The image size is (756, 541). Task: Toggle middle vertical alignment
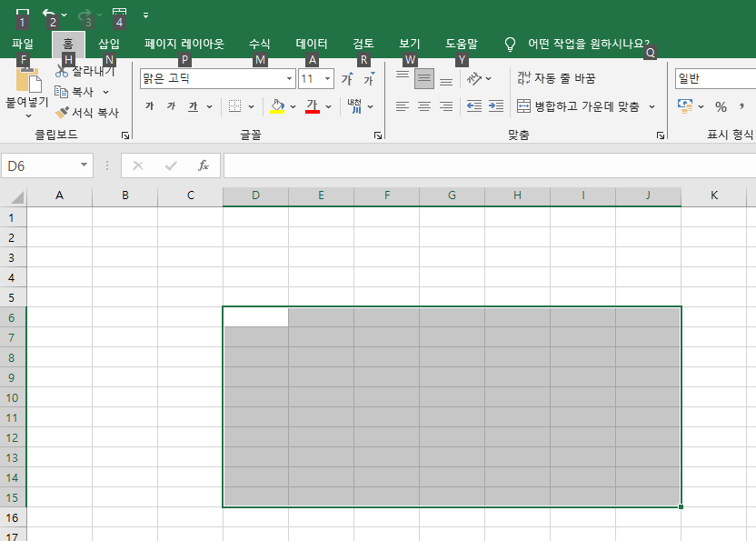click(424, 79)
